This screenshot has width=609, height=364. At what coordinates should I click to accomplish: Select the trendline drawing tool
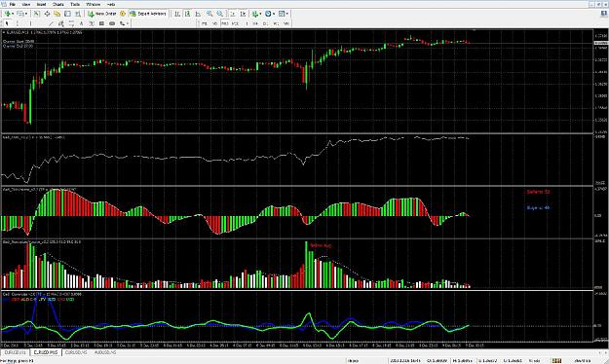pos(51,23)
